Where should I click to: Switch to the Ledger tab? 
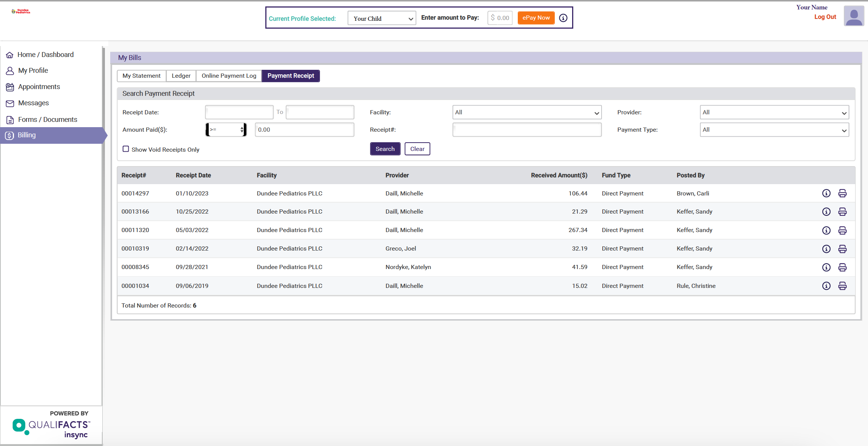tap(181, 76)
